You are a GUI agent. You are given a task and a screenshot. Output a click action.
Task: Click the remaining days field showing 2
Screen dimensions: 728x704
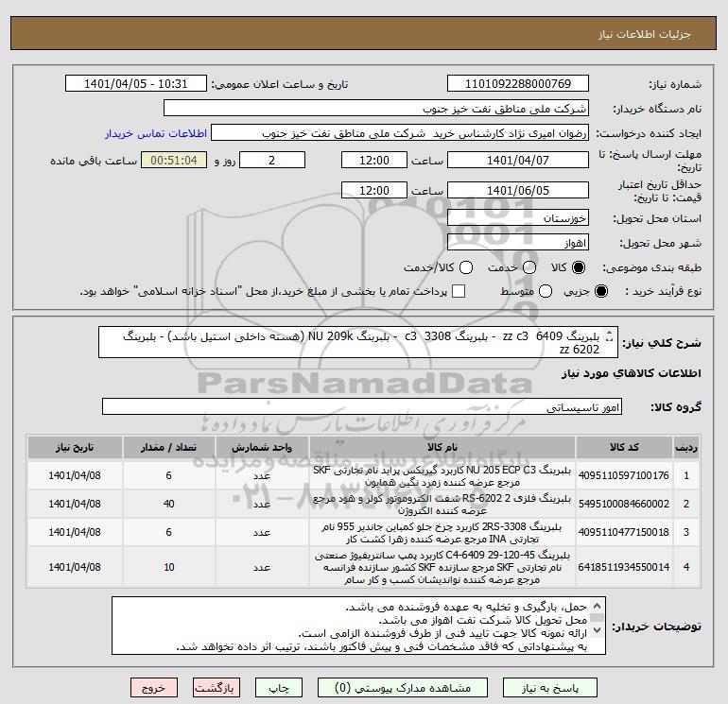pos(272,160)
